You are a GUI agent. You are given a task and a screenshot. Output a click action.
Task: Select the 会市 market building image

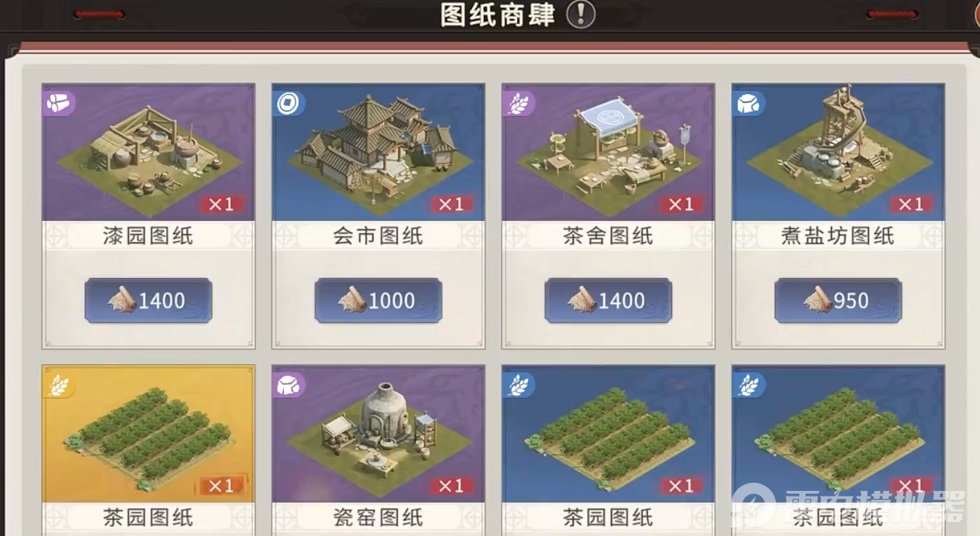click(378, 153)
